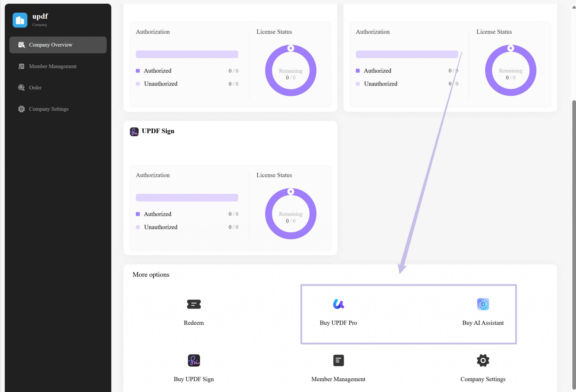The image size is (576, 392).
Task: Click the Order sidebar icon
Action: pos(21,88)
